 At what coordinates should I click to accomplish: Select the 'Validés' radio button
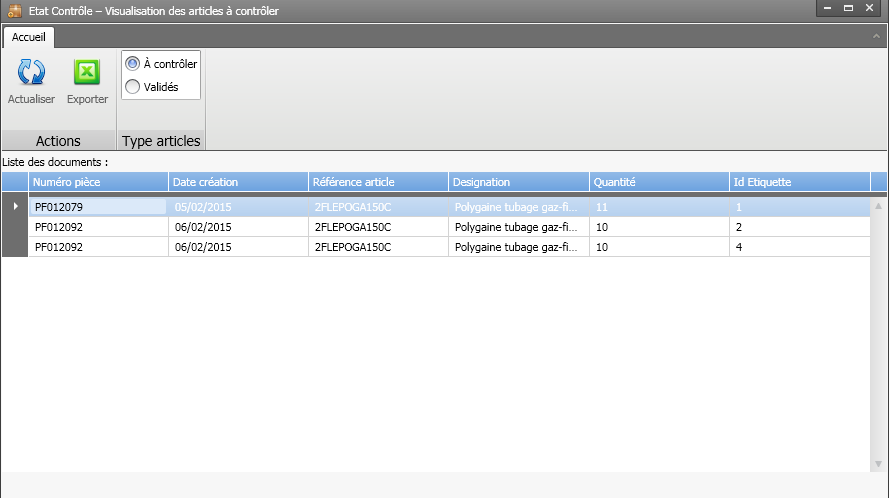click(x=133, y=87)
